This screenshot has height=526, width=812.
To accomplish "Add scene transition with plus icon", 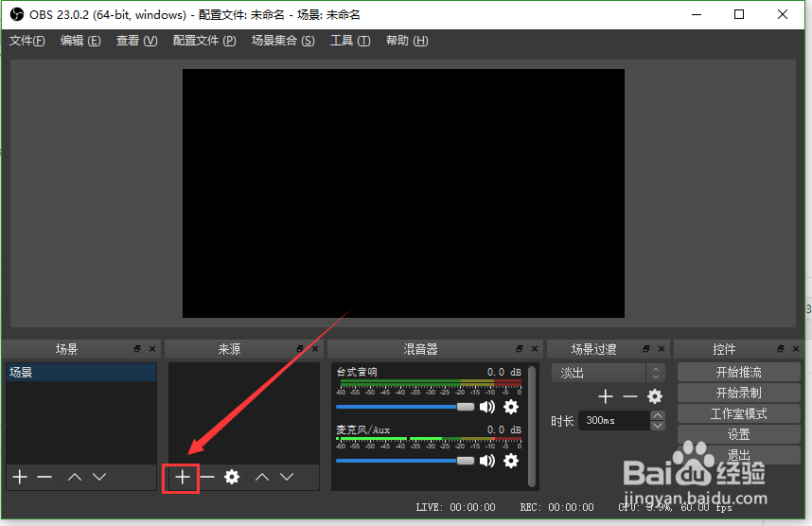I will click(x=606, y=396).
